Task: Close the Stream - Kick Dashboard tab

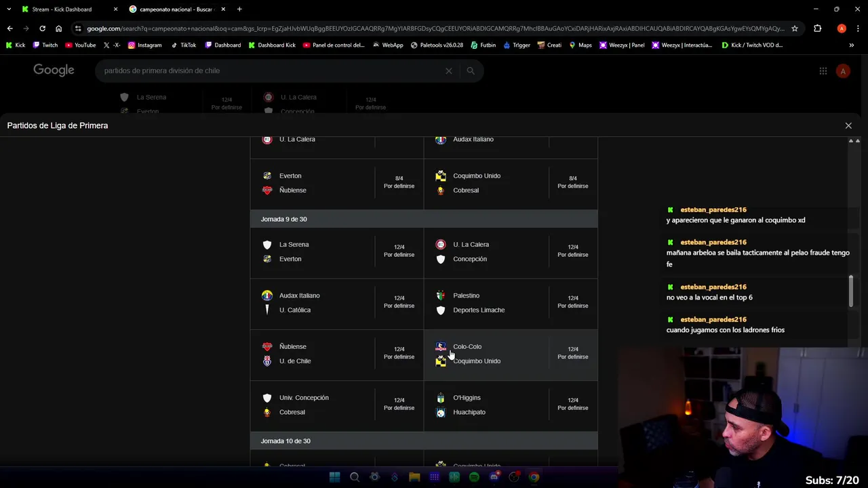Action: pos(115,9)
